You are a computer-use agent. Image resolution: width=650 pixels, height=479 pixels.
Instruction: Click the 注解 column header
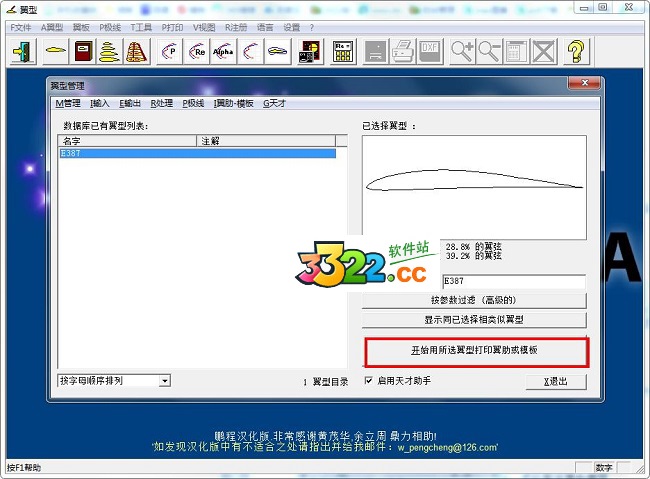tap(266, 141)
